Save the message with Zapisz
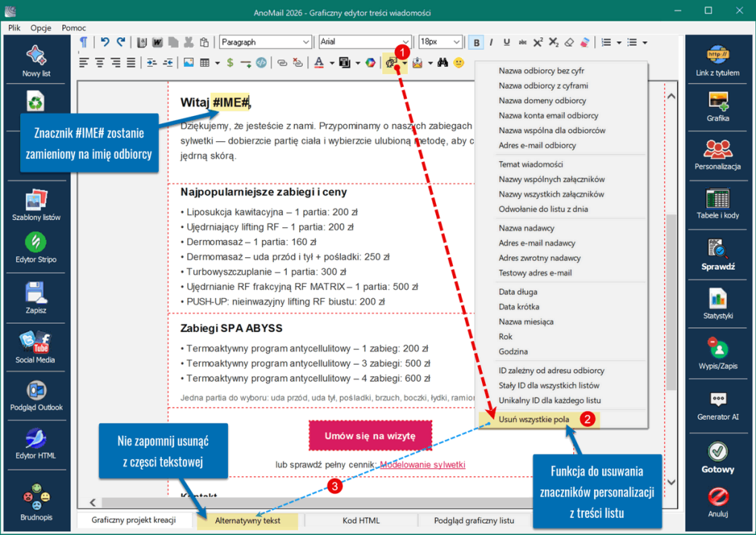This screenshot has width=756, height=535. tap(36, 298)
